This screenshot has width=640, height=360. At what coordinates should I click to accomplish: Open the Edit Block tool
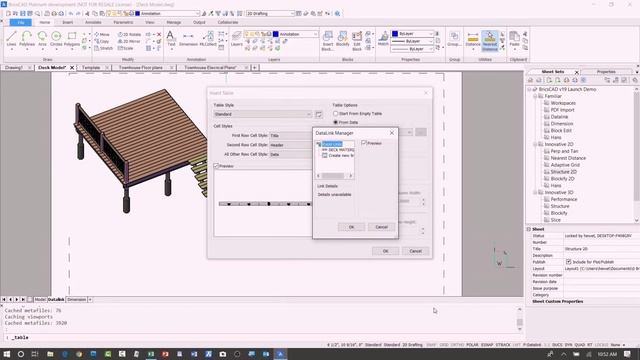coord(357,40)
